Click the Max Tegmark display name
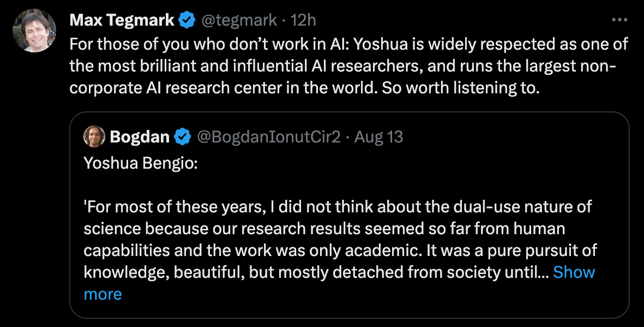This screenshot has height=327, width=644. (x=122, y=20)
